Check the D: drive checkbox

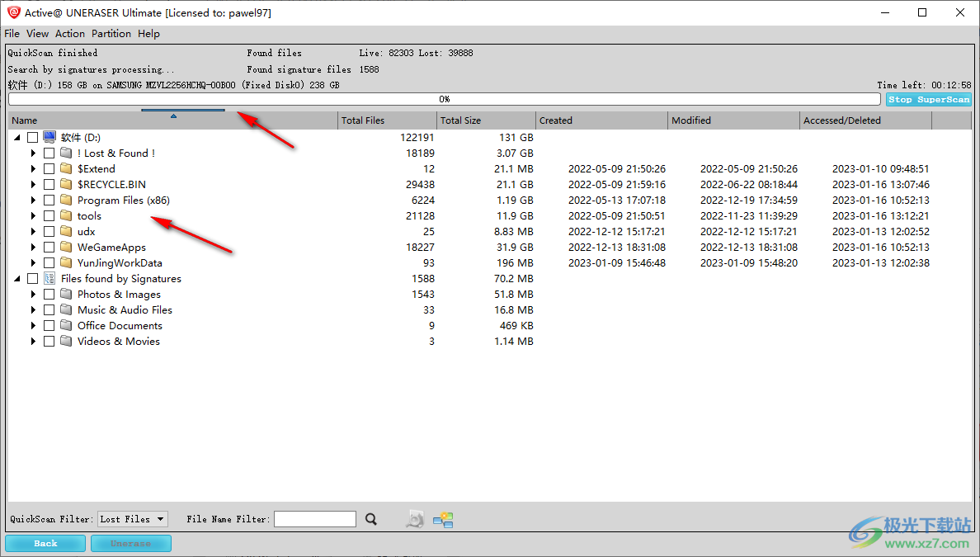32,138
